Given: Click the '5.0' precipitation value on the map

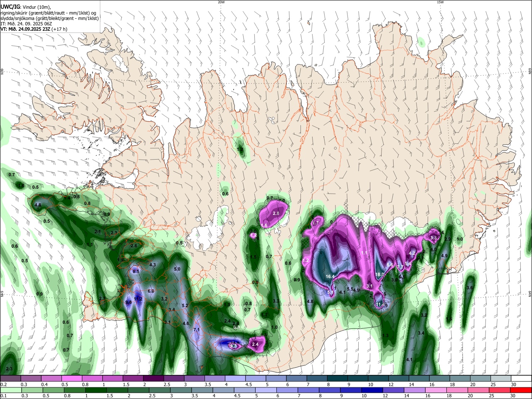Looking at the screenshot, I should click(x=177, y=269).
